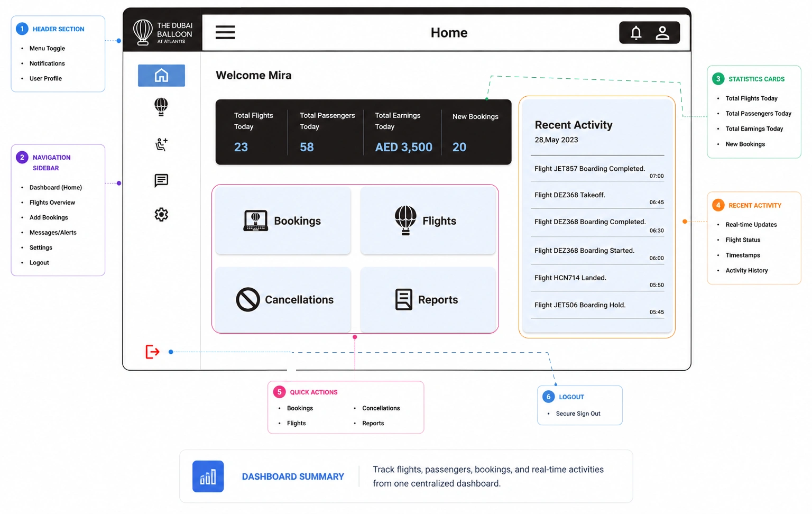Select the Home dashboard sidebar icon
The image size is (812, 514).
(x=161, y=76)
